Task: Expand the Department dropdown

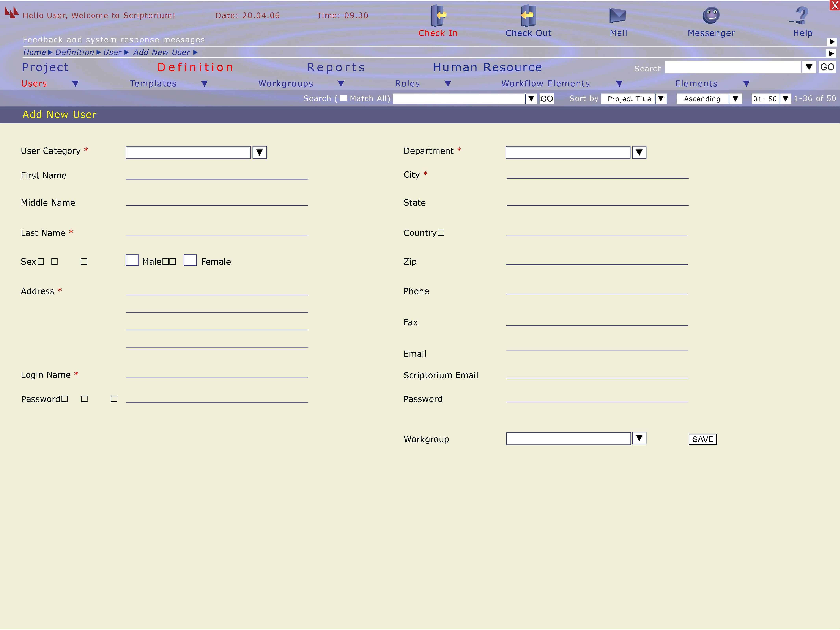Action: click(x=639, y=153)
